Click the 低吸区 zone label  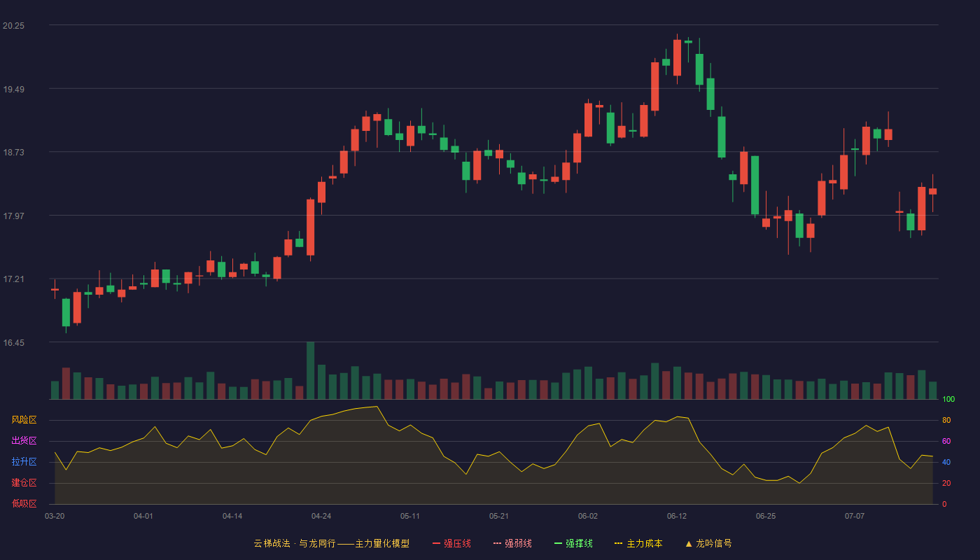coord(24,504)
